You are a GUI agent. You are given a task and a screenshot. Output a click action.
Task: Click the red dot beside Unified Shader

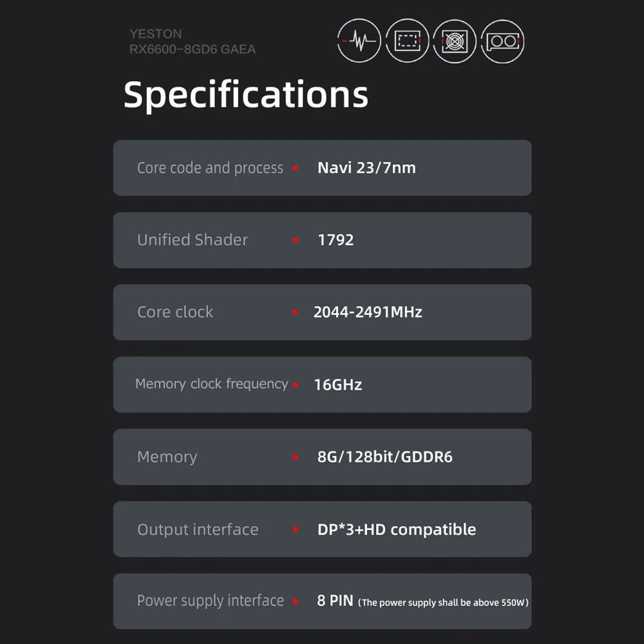296,240
